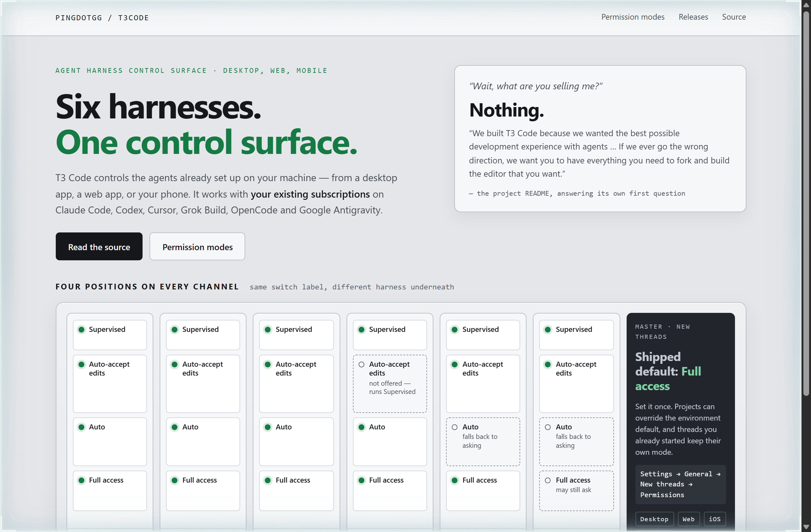
Task: Open the PINGDOTGG / T3CODE home link
Action: pos(102,18)
